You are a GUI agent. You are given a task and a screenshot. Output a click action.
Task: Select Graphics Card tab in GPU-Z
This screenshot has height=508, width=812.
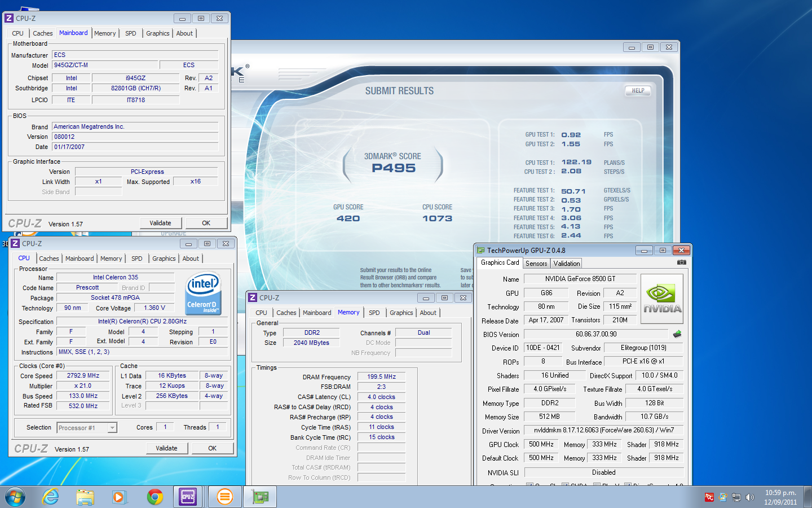500,262
